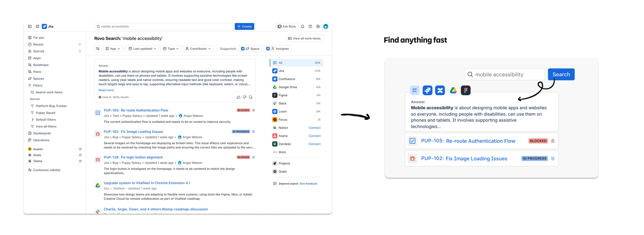Viewport: 644px width, 235px height.
Task: Open the App filter dropdown
Action: (113, 49)
